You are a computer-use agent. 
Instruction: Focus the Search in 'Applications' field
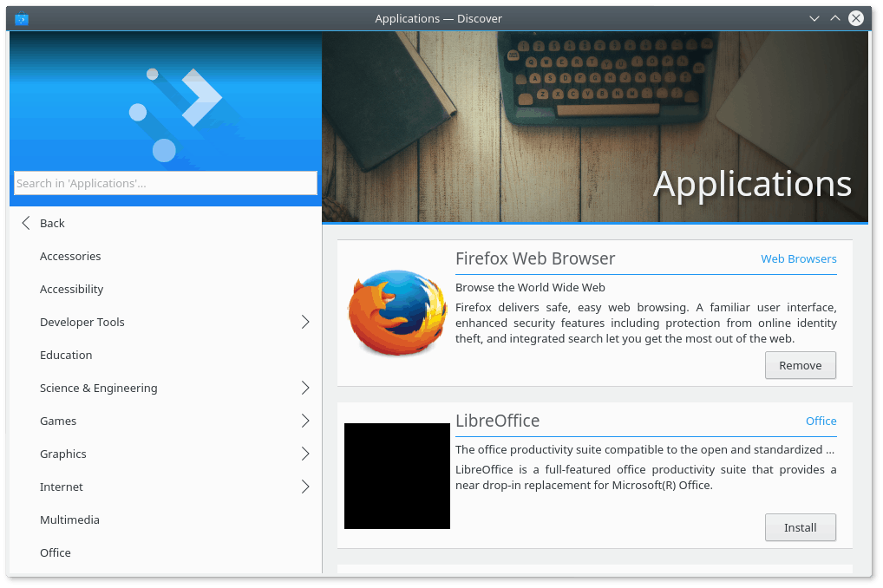(166, 183)
